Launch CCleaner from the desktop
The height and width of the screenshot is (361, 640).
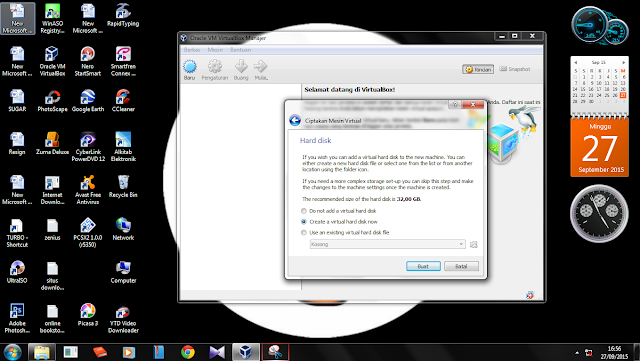tap(123, 100)
